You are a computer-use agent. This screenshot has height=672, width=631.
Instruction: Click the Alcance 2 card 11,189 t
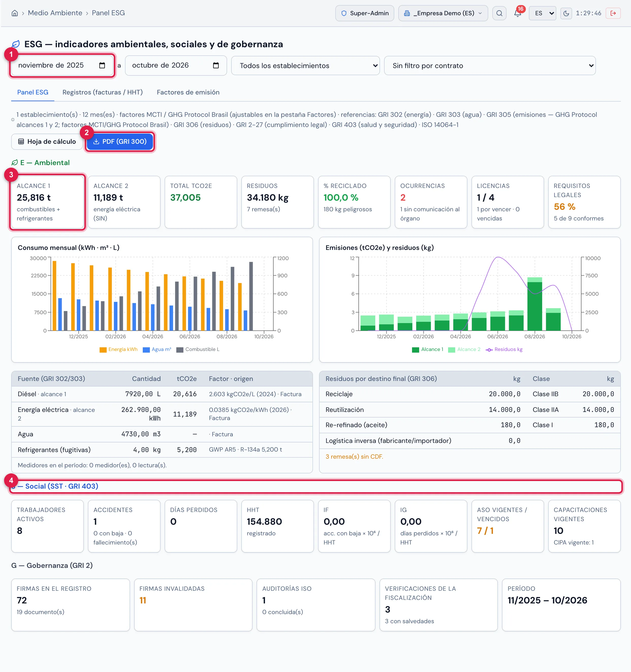point(124,202)
